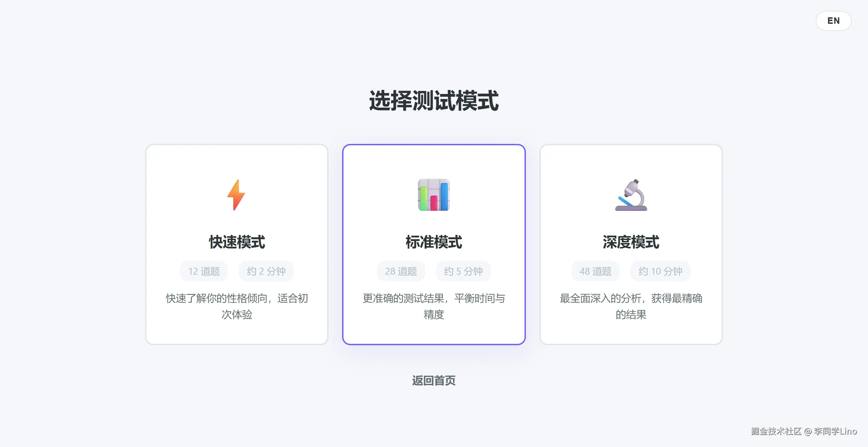Click the microscope icon
The width and height of the screenshot is (868, 447).
[x=631, y=195]
